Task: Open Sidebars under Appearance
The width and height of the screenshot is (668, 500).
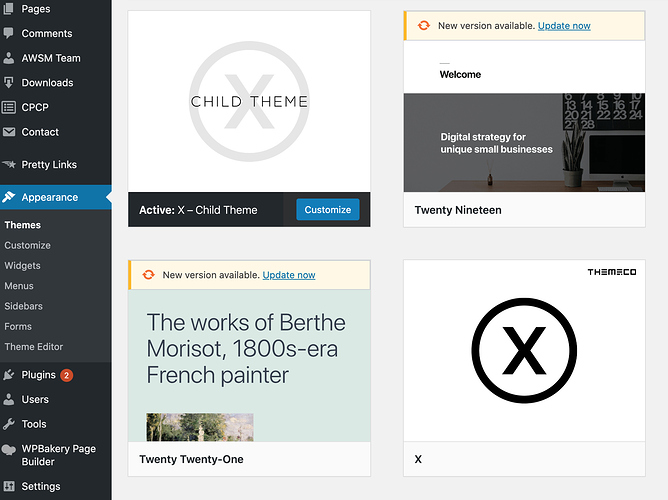Action: (x=23, y=306)
